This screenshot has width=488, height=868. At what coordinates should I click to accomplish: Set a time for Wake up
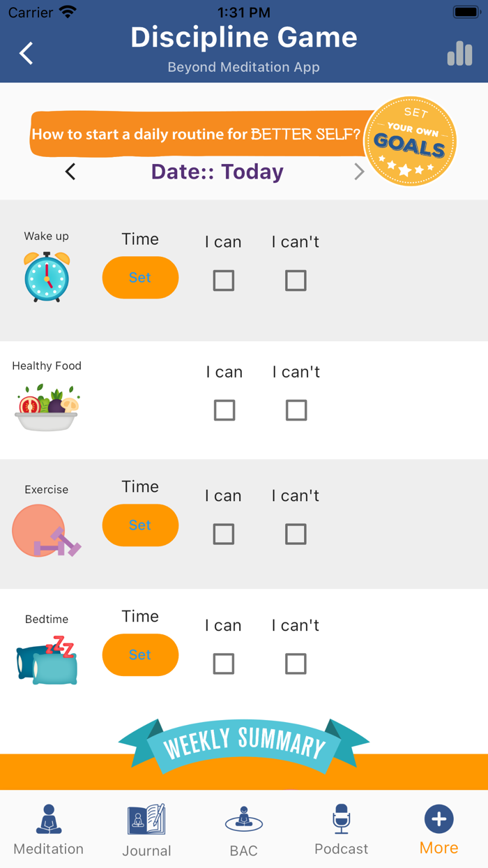point(140,277)
